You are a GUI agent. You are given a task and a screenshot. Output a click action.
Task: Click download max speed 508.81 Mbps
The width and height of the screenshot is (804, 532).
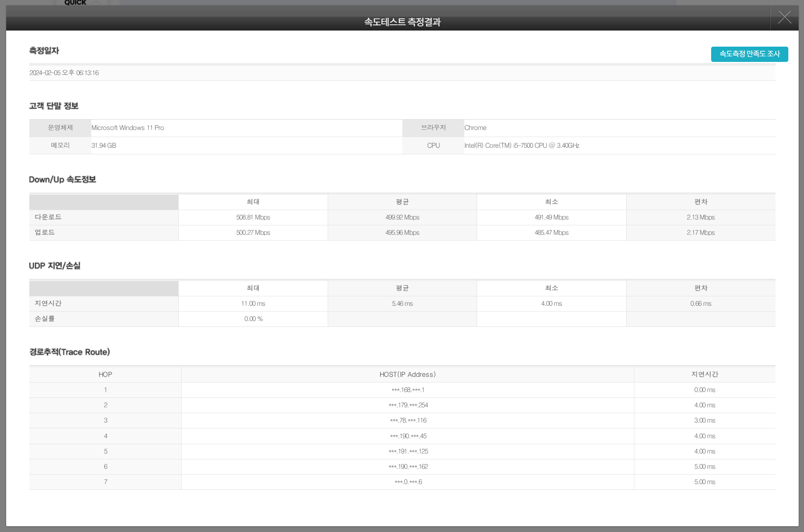pyautogui.click(x=253, y=218)
